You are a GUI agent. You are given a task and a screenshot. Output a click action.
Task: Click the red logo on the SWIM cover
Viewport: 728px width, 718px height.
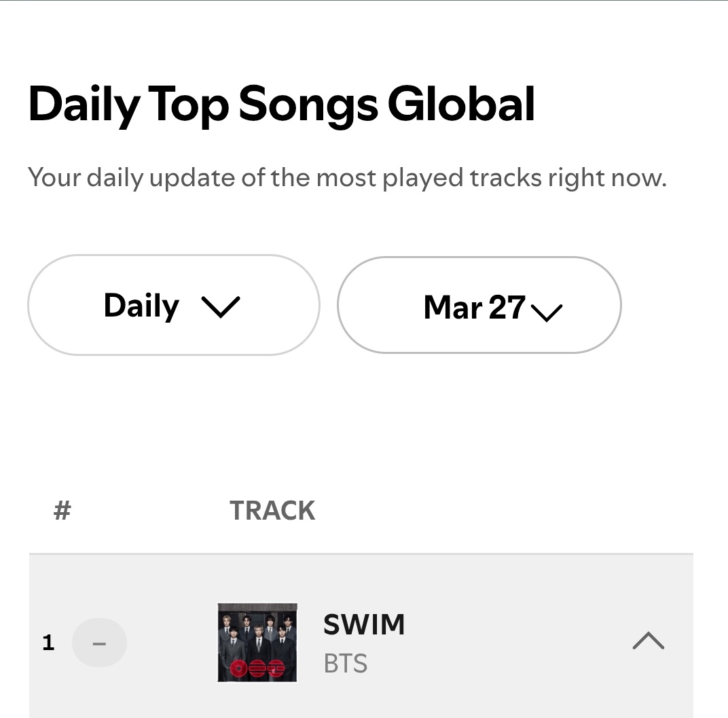pos(257,668)
